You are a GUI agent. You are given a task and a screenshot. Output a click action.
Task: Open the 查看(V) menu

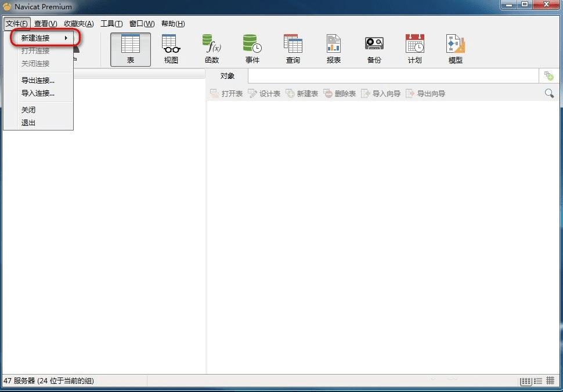pyautogui.click(x=46, y=24)
